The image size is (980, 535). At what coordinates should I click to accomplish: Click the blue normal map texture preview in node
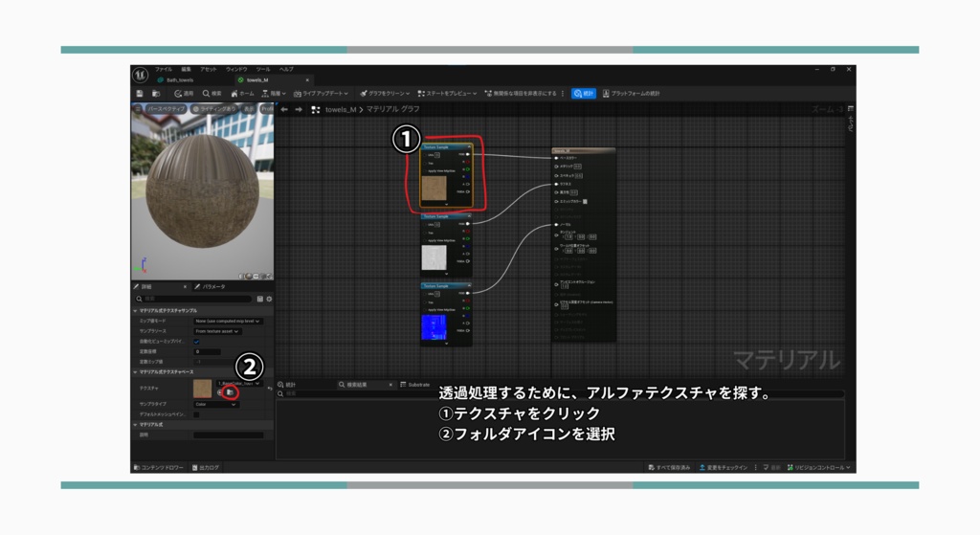pyautogui.click(x=434, y=327)
